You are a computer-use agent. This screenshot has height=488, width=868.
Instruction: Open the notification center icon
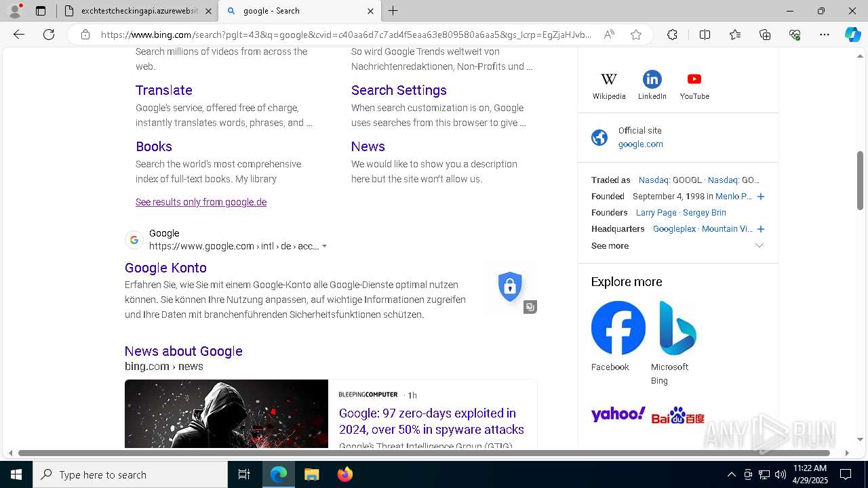(846, 474)
